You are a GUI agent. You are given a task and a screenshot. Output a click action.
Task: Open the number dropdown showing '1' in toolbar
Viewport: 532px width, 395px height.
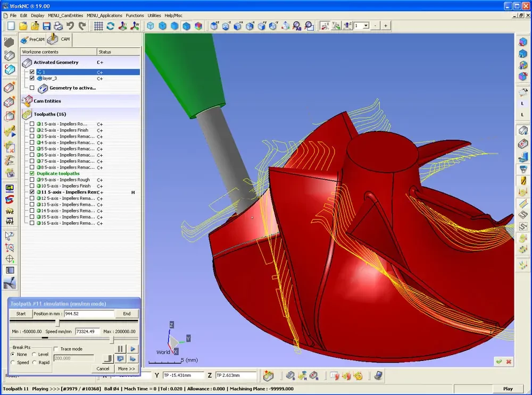click(x=366, y=26)
